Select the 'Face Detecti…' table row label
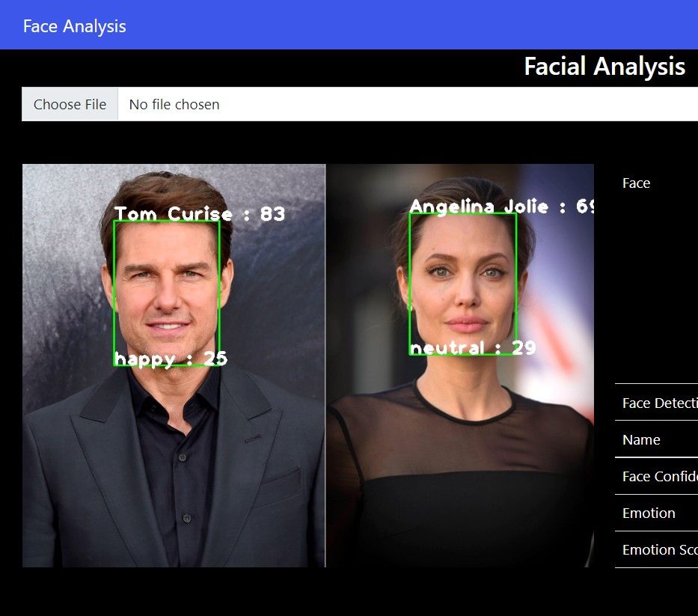 click(x=660, y=403)
